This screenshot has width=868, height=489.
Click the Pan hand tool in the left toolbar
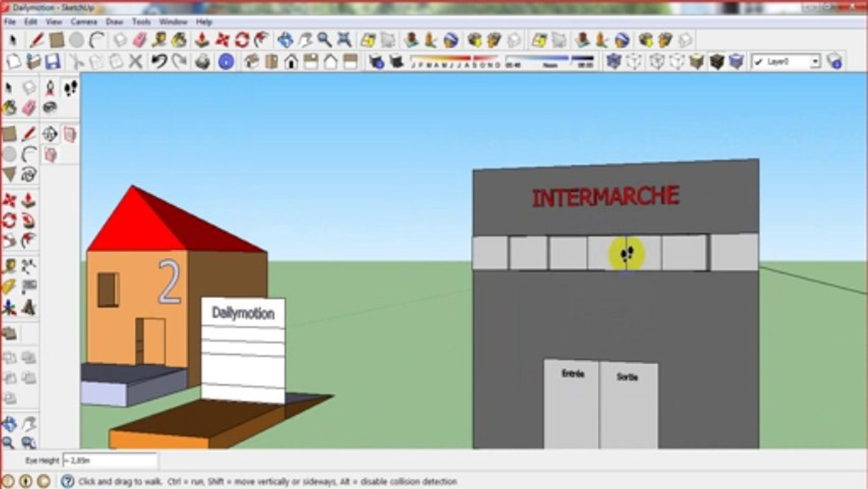(29, 424)
